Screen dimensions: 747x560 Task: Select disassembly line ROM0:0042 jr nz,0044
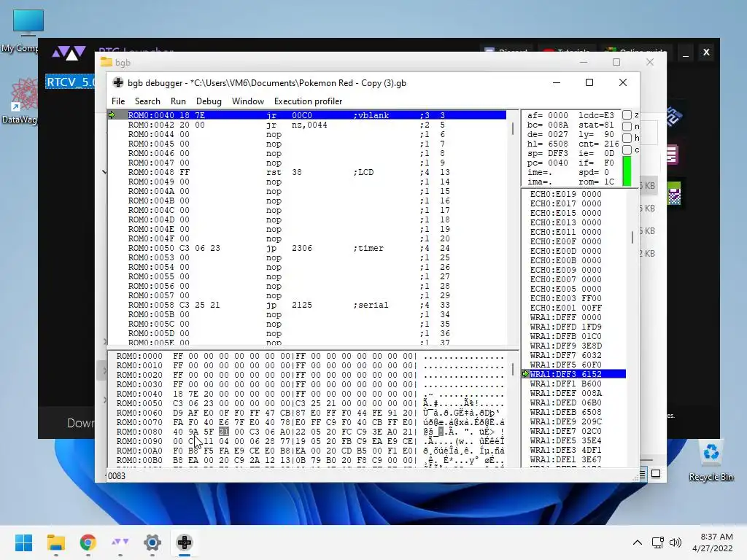pyautogui.click(x=307, y=125)
